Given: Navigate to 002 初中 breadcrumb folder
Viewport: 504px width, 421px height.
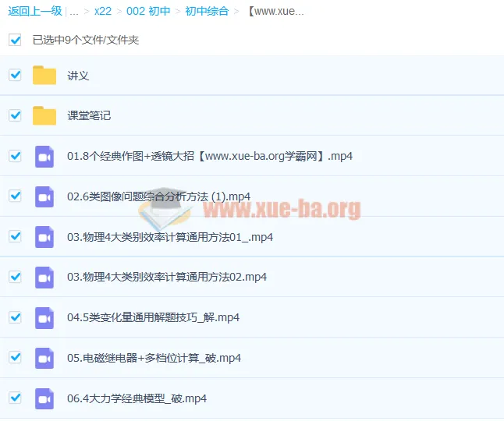Looking at the screenshot, I should point(147,12).
